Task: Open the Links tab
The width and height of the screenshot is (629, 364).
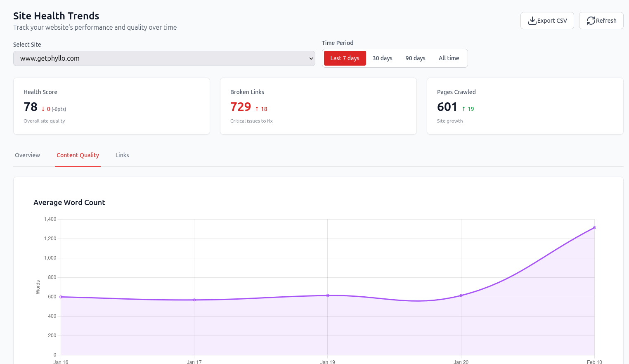Action: coord(122,155)
